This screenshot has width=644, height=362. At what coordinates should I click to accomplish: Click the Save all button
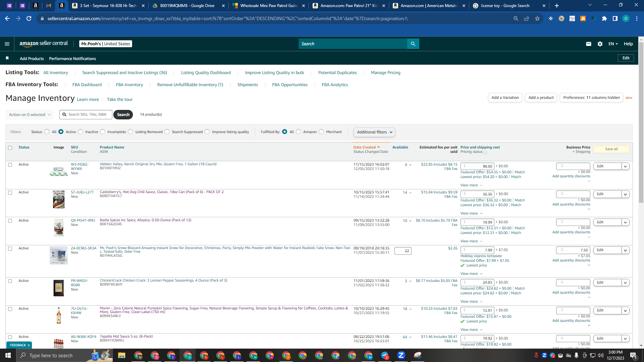point(611,149)
